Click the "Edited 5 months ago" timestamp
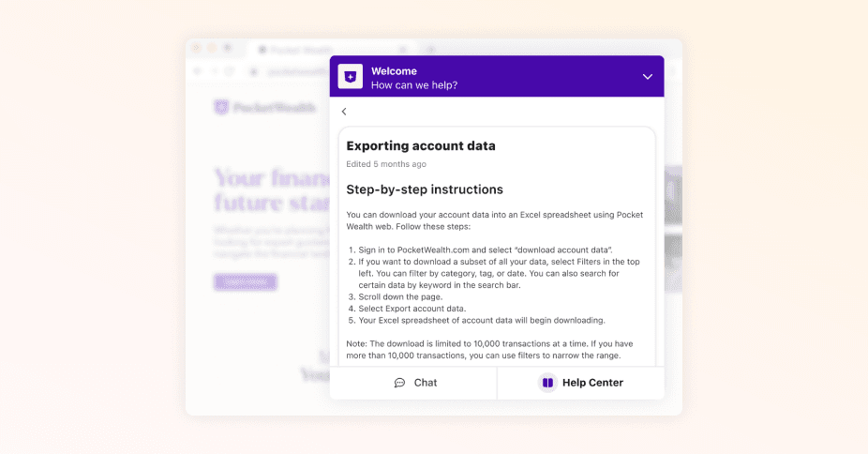The image size is (868, 454). tap(386, 164)
